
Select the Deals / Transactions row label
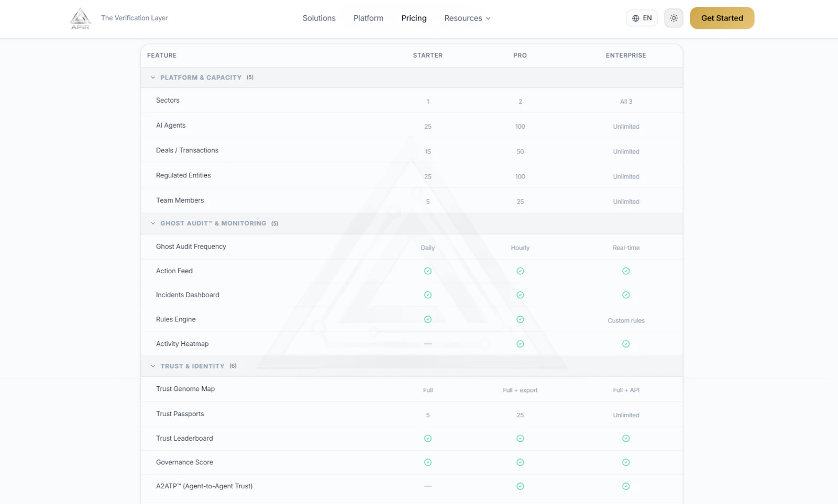pyautogui.click(x=187, y=151)
